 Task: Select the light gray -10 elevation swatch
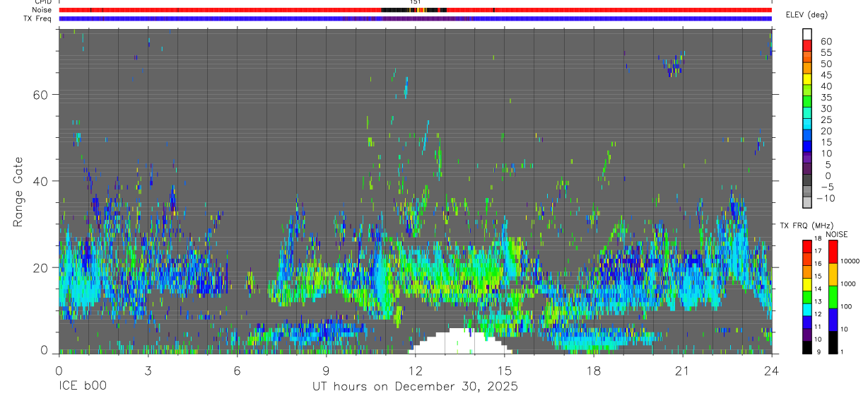tap(807, 203)
